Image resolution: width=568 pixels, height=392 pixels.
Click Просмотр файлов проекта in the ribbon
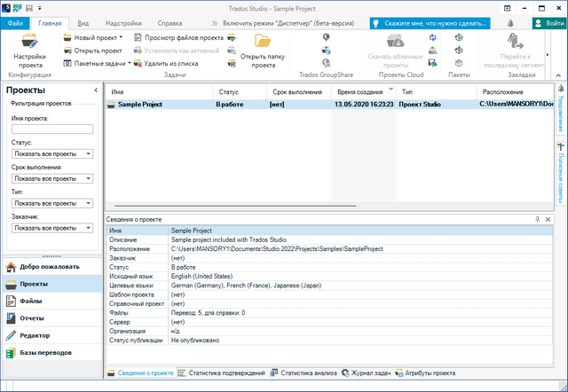pyautogui.click(x=177, y=38)
